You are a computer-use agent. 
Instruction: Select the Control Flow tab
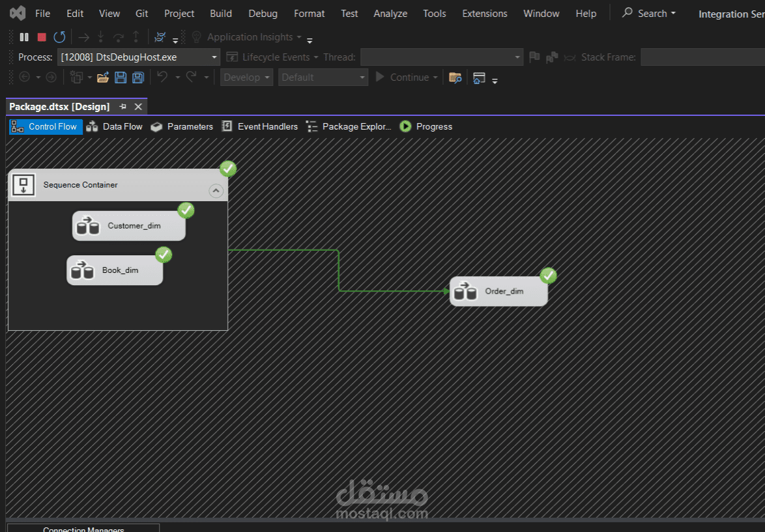click(x=46, y=127)
